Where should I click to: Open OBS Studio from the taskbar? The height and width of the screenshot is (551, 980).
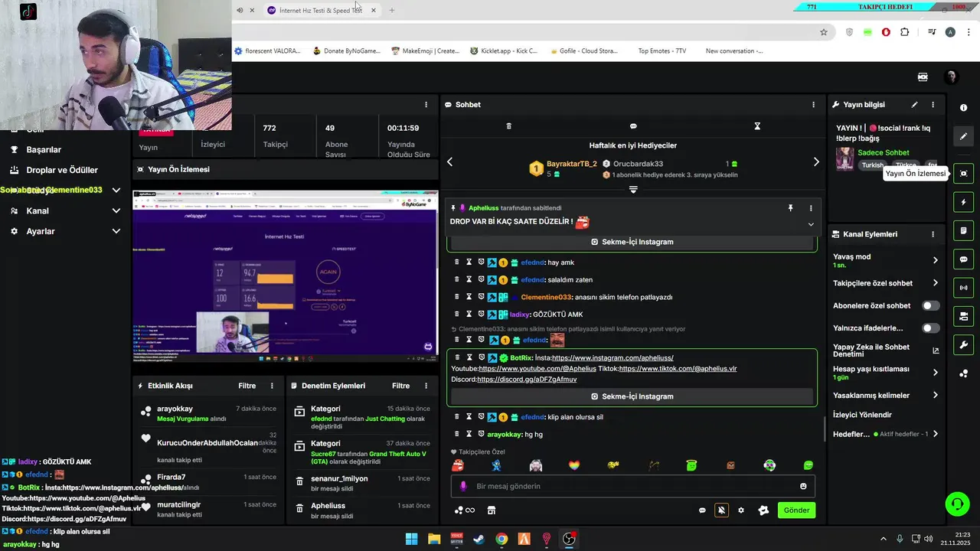(x=569, y=539)
